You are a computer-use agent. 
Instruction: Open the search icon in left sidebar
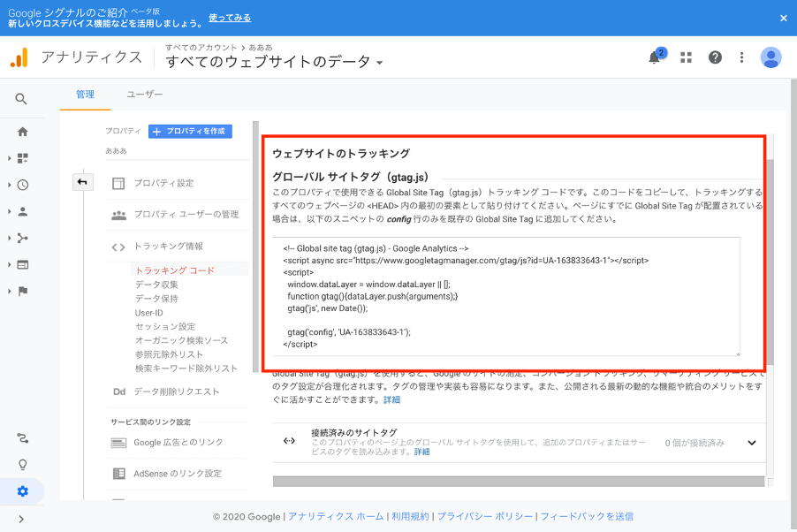point(21,99)
